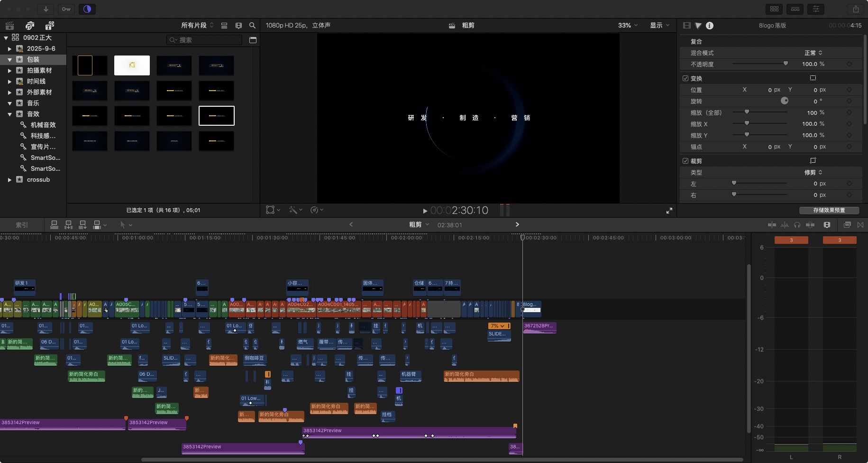Open the 33% viewer zoom dropdown

[x=628, y=26]
